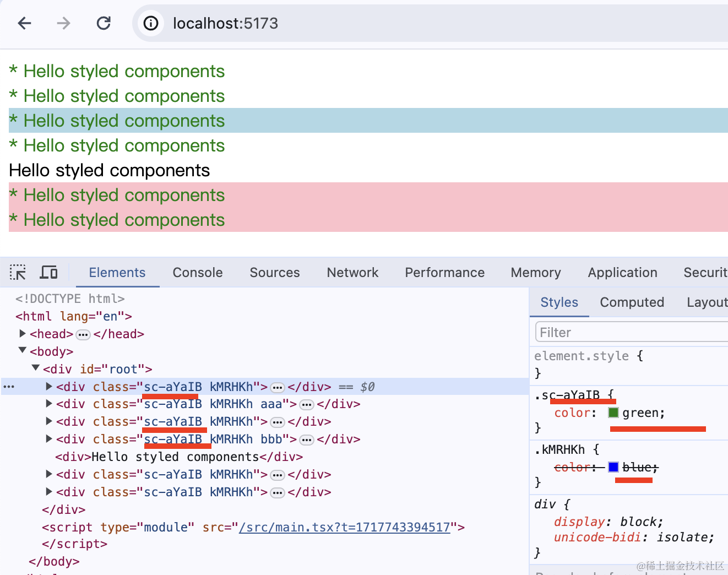This screenshot has height=575, width=728.
Task: Select the Styles pane tab
Action: click(559, 302)
